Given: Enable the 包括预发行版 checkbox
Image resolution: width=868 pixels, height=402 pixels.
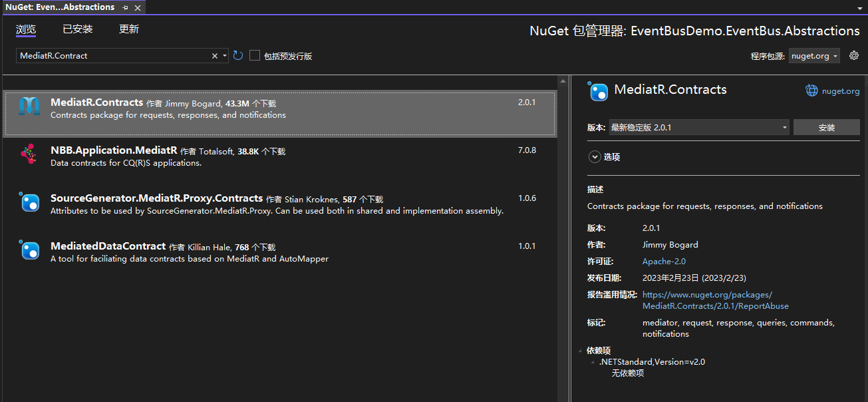Looking at the screenshot, I should (255, 56).
